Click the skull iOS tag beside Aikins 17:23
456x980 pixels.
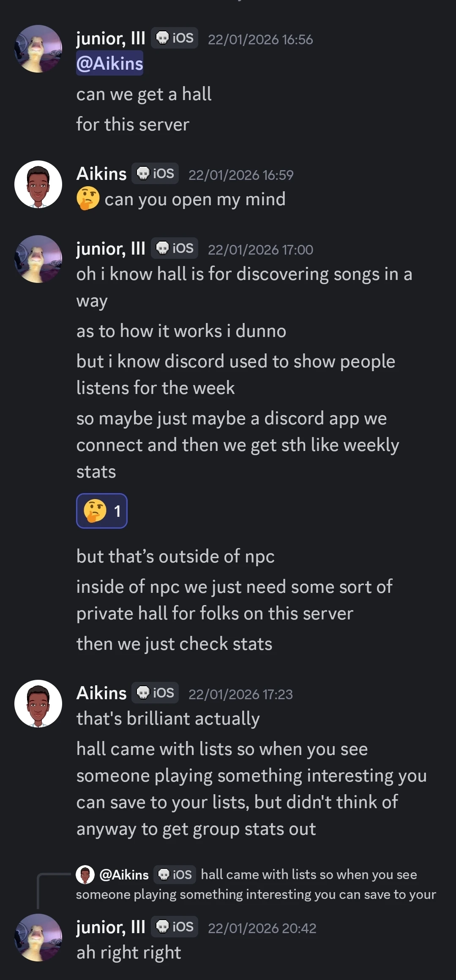tap(155, 693)
